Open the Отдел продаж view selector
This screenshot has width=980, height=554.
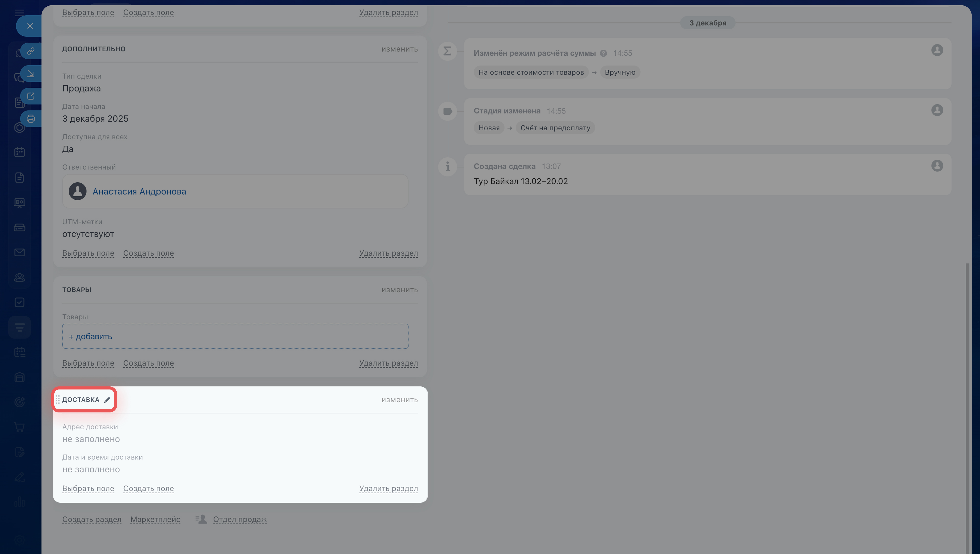pyautogui.click(x=239, y=519)
